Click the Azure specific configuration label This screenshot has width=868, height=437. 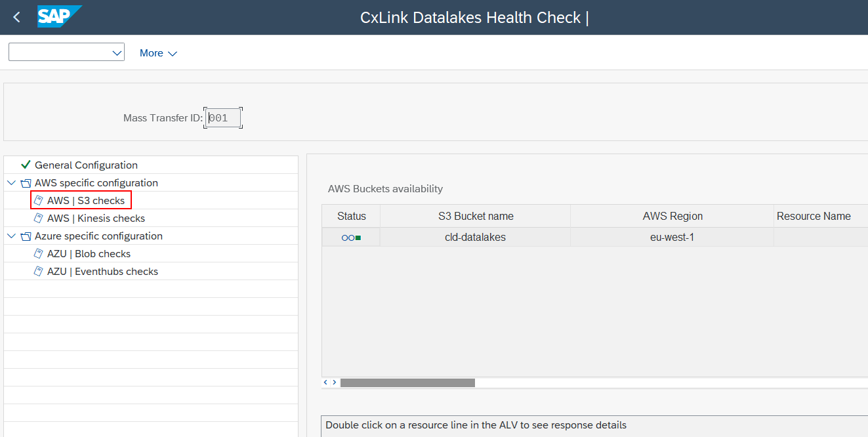(98, 236)
